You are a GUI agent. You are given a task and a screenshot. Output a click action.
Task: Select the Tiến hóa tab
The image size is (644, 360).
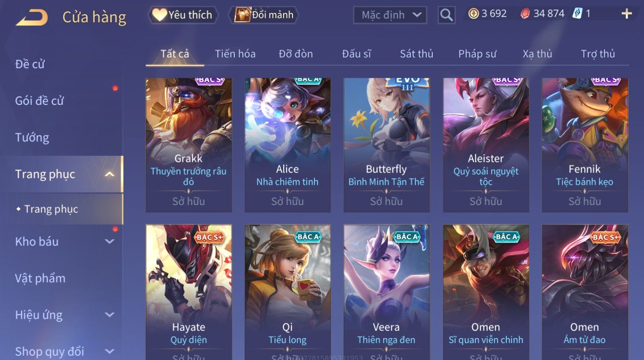click(x=235, y=54)
